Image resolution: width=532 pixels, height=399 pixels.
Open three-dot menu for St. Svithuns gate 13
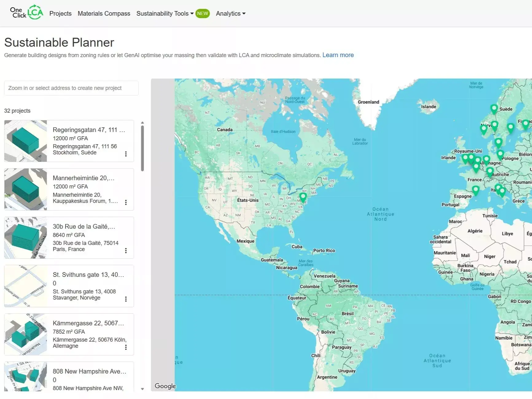click(x=126, y=299)
